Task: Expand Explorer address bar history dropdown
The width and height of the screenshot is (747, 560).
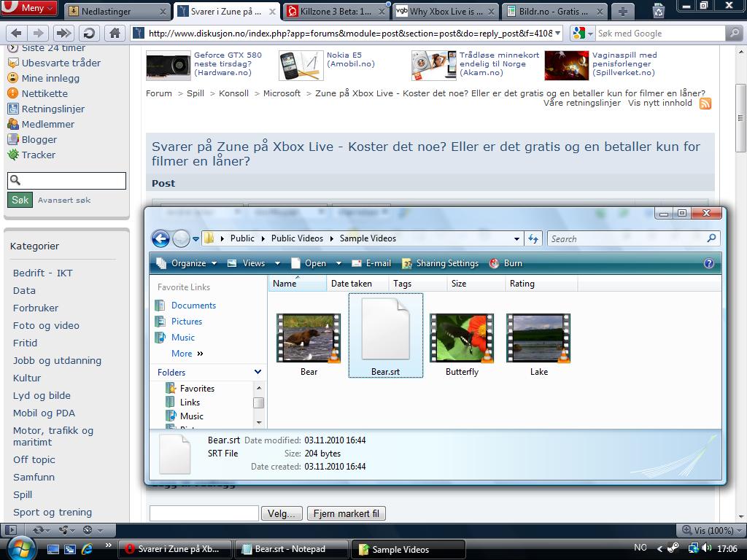Action: click(517, 239)
